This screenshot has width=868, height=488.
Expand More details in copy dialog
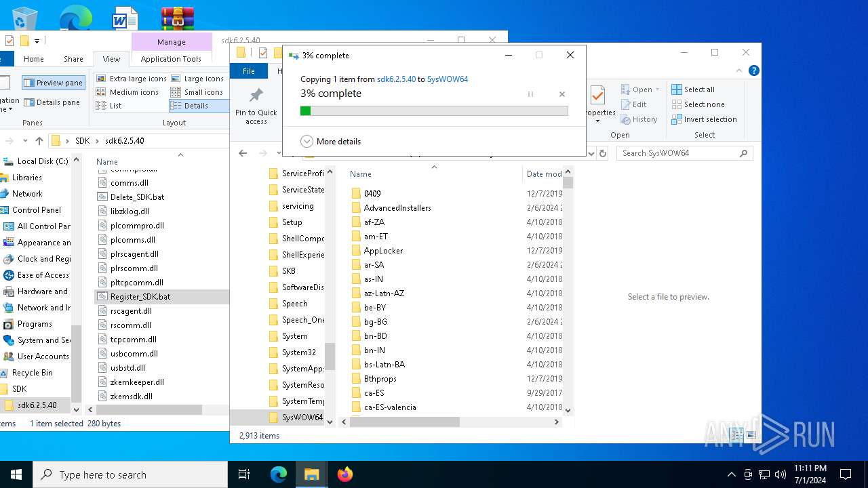(x=331, y=141)
